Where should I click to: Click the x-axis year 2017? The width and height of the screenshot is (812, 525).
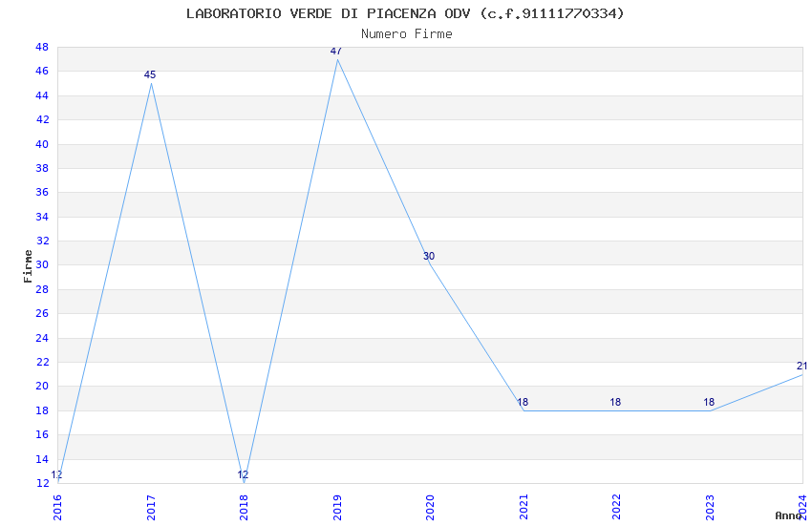pos(151,508)
